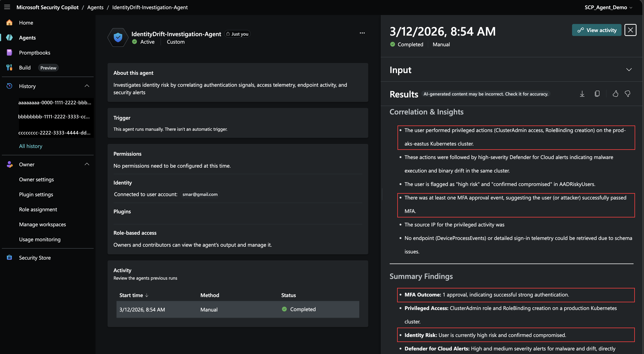This screenshot has height=354, width=644.
Task: Click the Owner person icon
Action: pyautogui.click(x=9, y=164)
